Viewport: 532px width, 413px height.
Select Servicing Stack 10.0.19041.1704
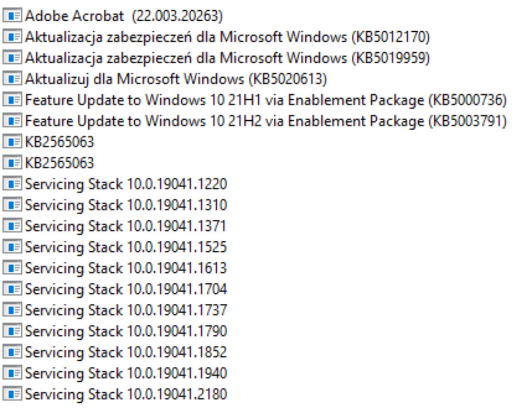(115, 289)
